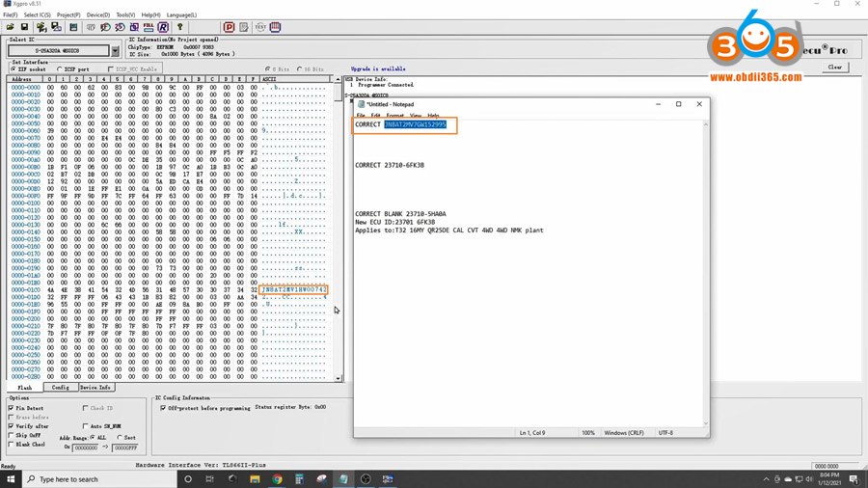Image resolution: width=868 pixels, height=488 pixels.
Task: Click the Load project toolbar icon
Action: [41, 27]
